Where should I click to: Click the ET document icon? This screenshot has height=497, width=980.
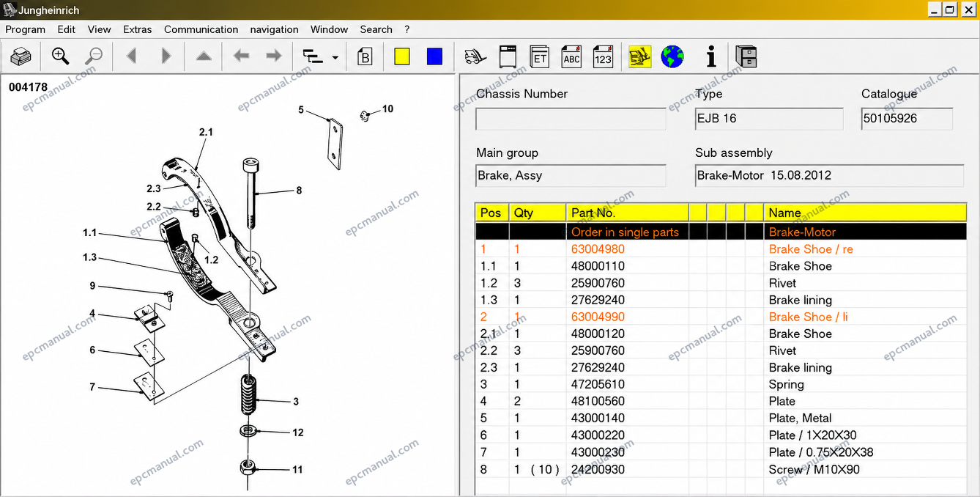click(x=540, y=56)
